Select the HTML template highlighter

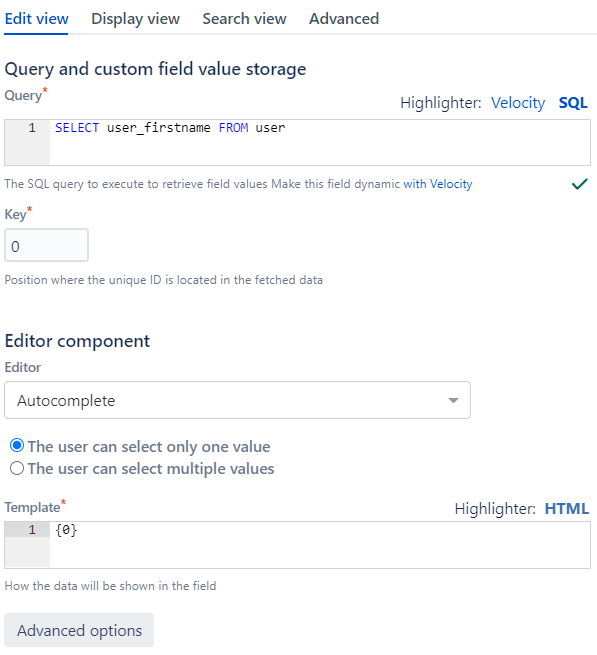[x=567, y=508]
